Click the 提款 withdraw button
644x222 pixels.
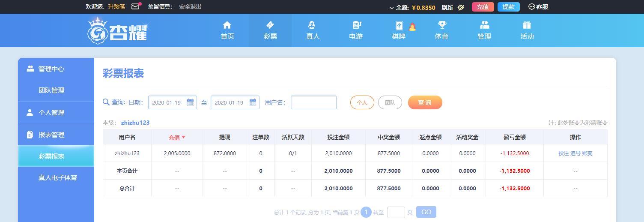(508, 7)
